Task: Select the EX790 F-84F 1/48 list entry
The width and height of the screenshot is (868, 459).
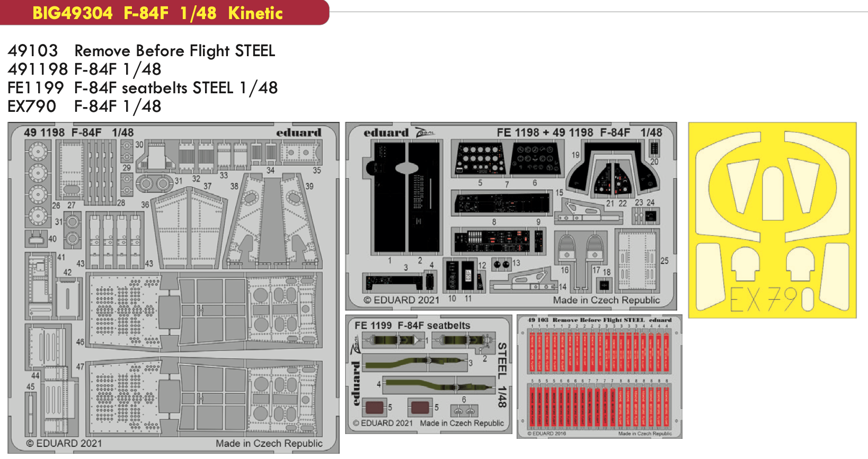Action: [x=84, y=107]
